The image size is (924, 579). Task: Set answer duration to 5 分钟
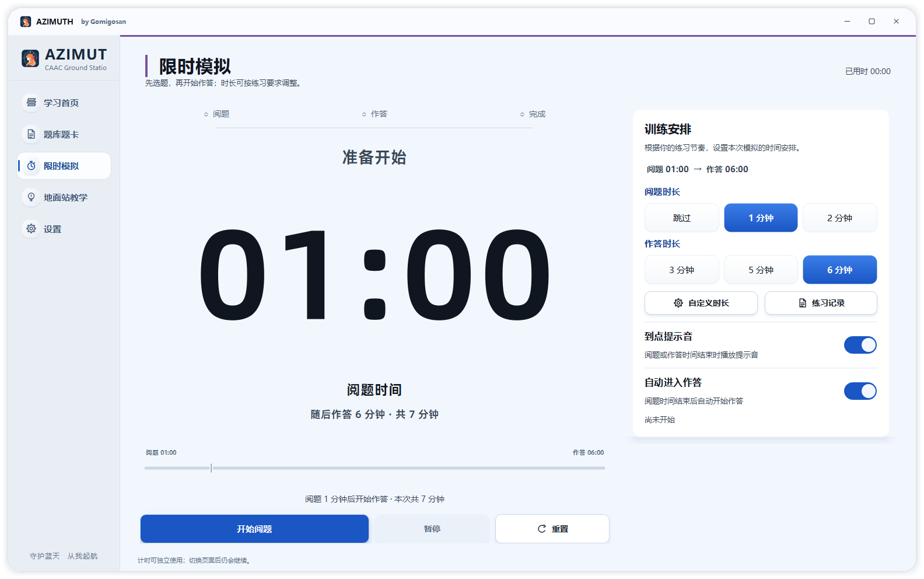[761, 270]
